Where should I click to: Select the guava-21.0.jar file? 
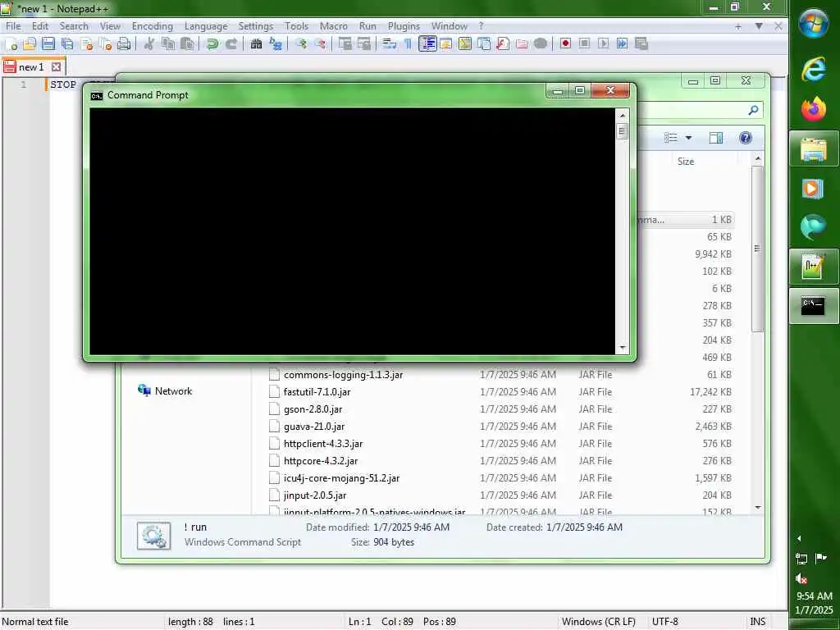[x=314, y=426]
